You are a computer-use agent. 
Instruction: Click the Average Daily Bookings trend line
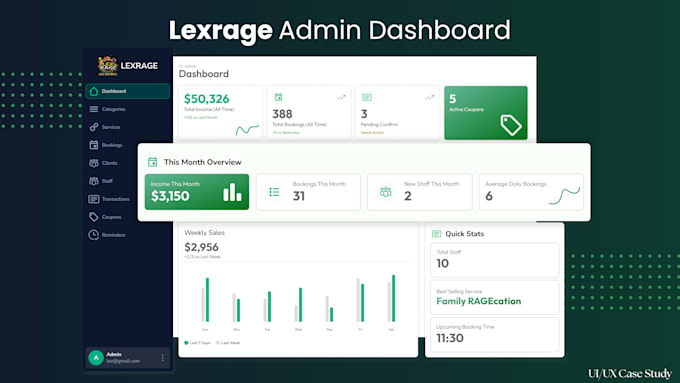[564, 196]
